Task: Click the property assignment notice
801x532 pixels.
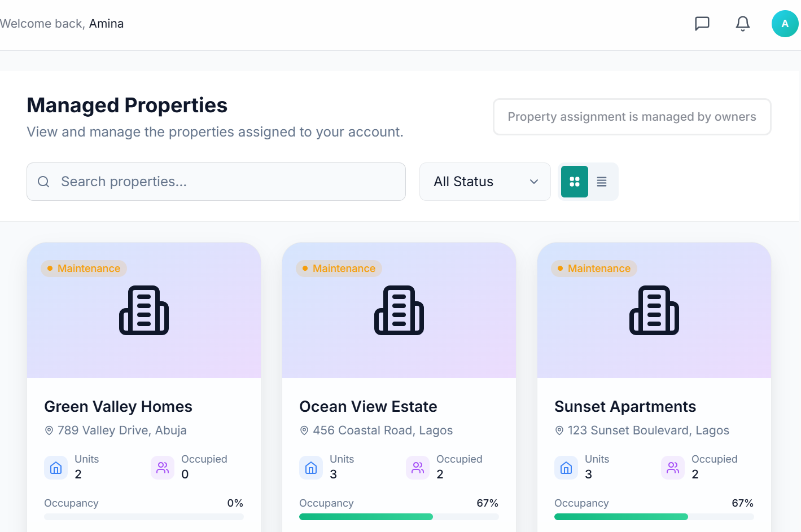Action: pos(632,117)
